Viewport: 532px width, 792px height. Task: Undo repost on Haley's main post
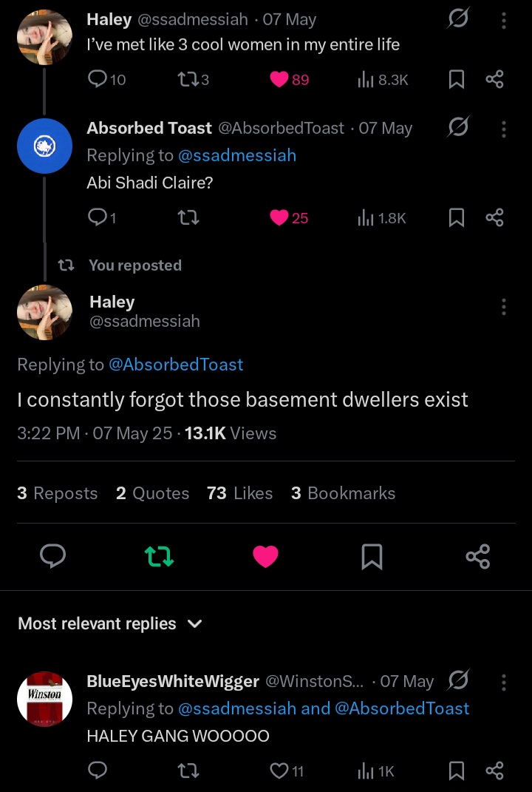pos(159,556)
